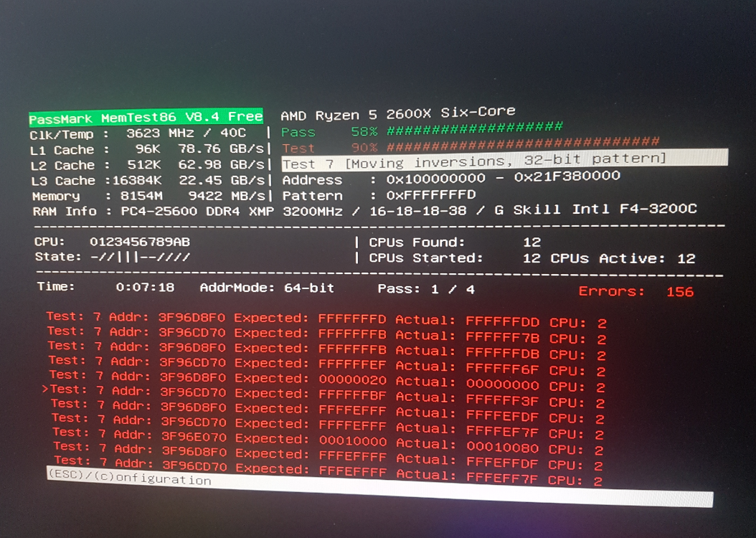
Task: Select error row with Addr 3F96E070
Action: point(329,442)
